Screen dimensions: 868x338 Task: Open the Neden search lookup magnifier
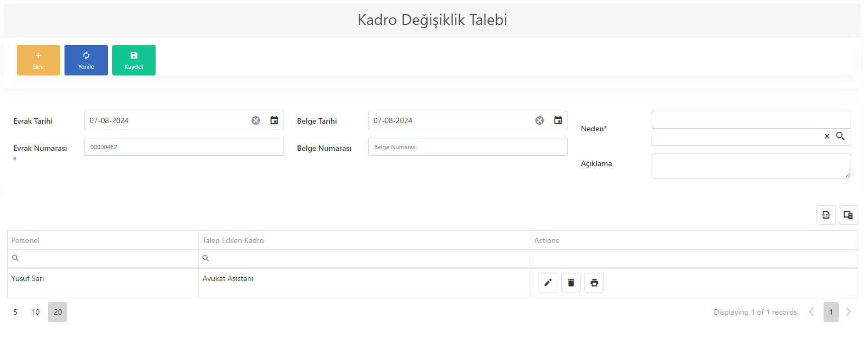coord(840,136)
